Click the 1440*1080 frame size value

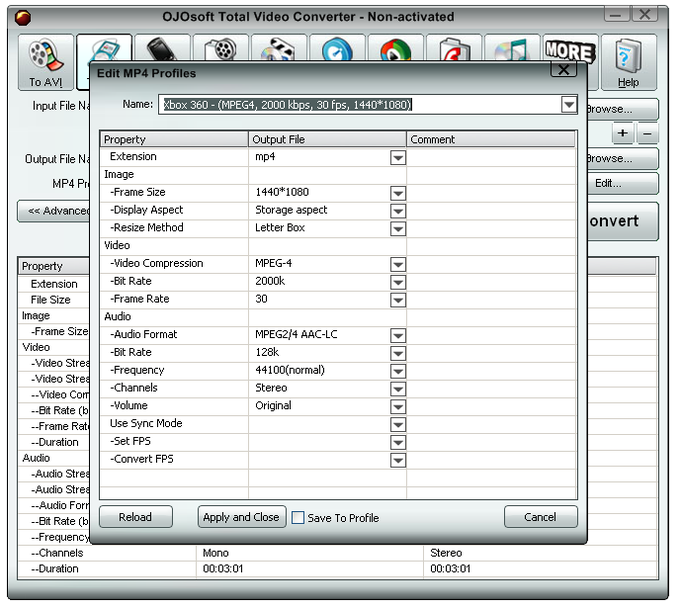click(x=282, y=192)
